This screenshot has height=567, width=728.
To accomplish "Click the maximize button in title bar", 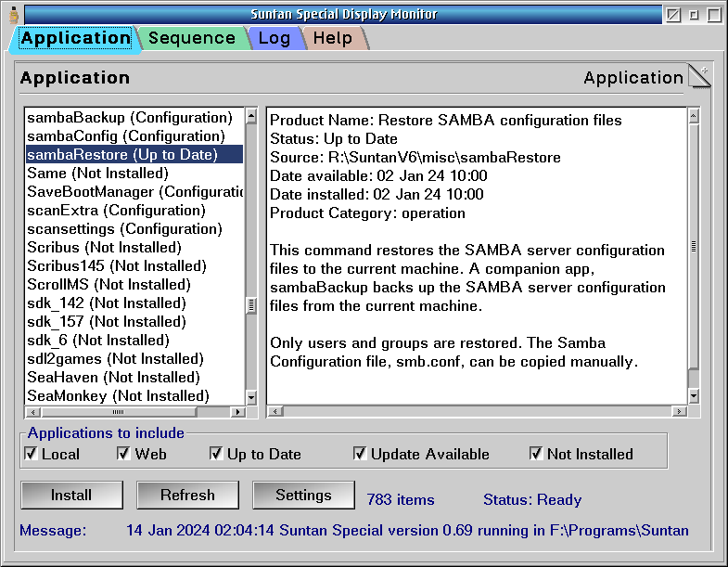I will coord(714,15).
